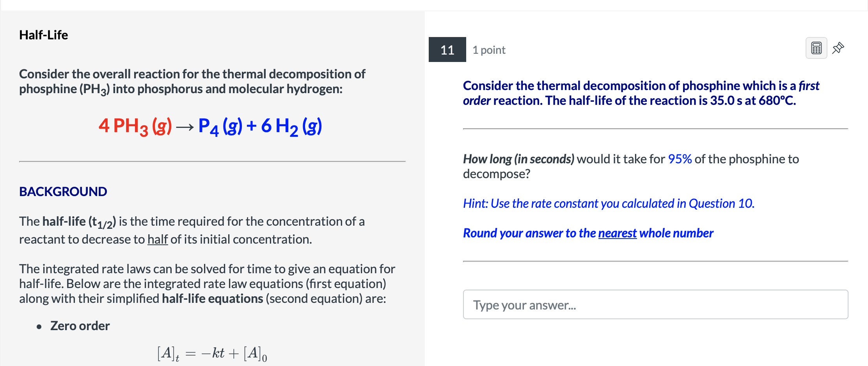Click the 'Half-Life' heading
Image resolution: width=868 pixels, height=366 pixels.
44,35
